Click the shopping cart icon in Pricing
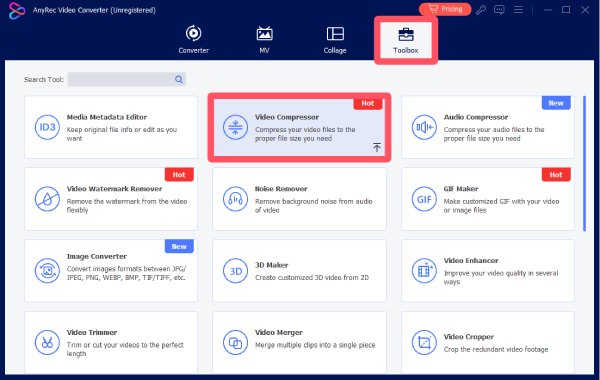 [433, 9]
